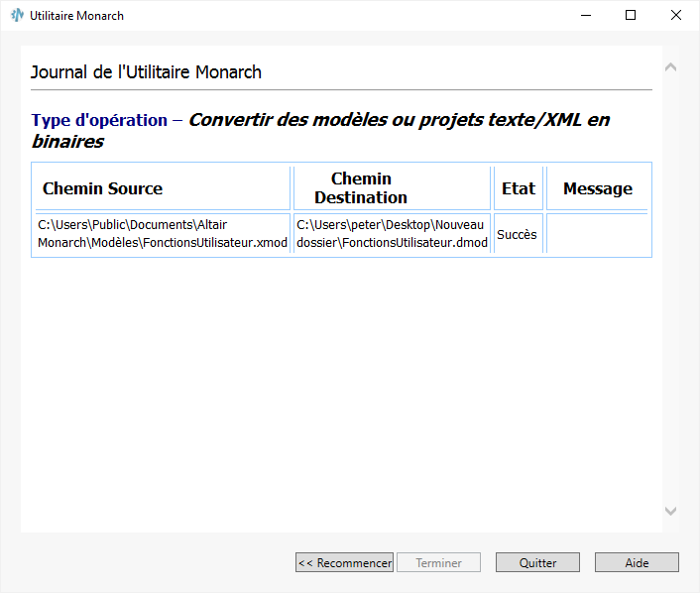Click the Journal de l'Utilitaire Monarch heading
The height and width of the screenshot is (593, 700).
(x=146, y=71)
